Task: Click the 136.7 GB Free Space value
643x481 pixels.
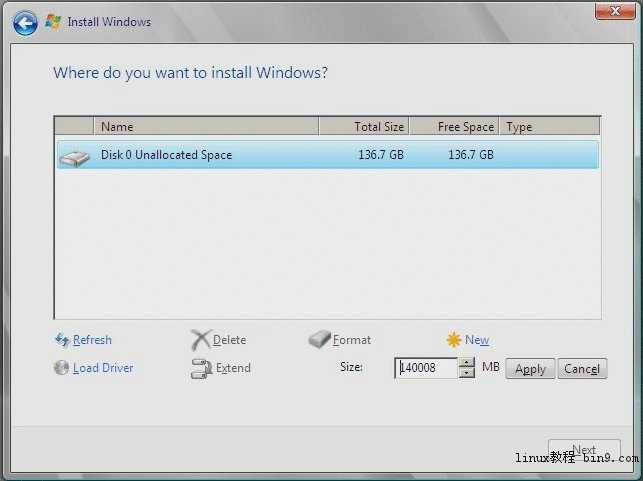Action: tap(471, 155)
